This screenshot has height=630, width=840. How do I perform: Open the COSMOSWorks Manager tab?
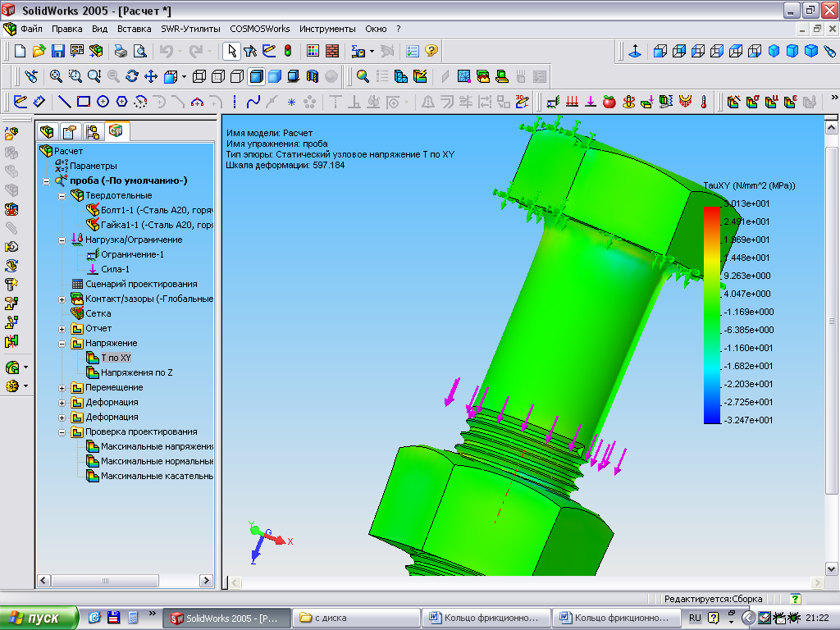(116, 130)
